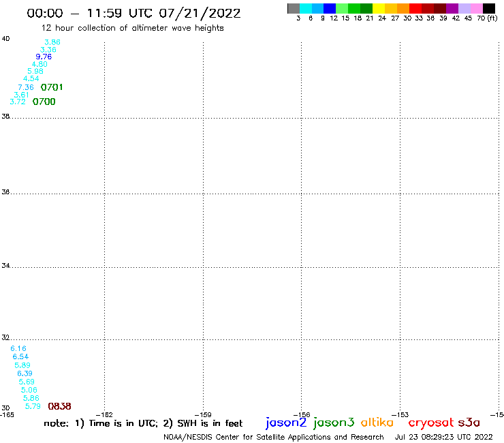Screen dimensions: 504x443
Task: Click the longitude -162 axis label
Action: pyautogui.click(x=104, y=414)
